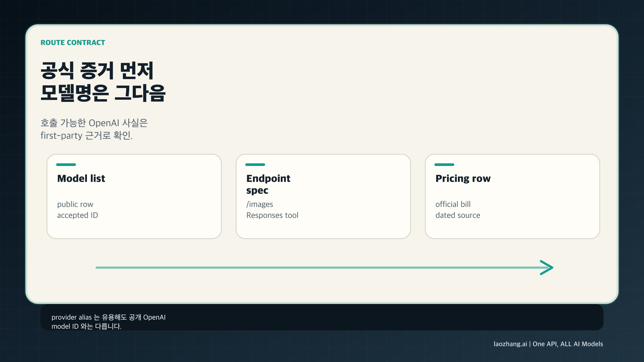Click the '/images' endpoint text
The height and width of the screenshot is (362, 644).
pos(259,204)
